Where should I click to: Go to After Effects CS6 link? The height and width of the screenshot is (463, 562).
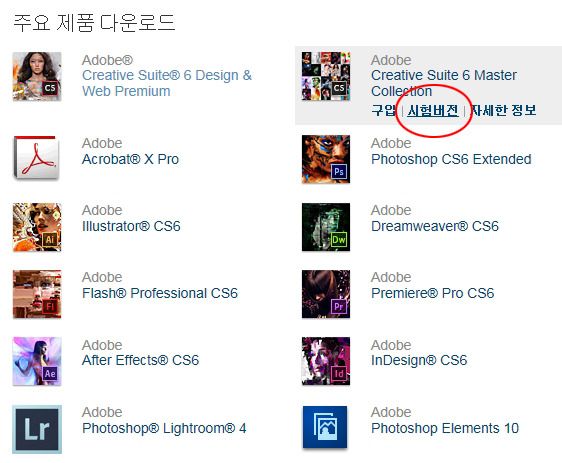click(140, 361)
